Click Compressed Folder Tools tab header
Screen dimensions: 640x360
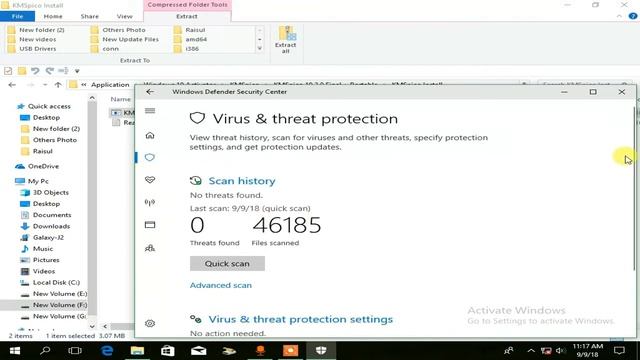click(187, 5)
